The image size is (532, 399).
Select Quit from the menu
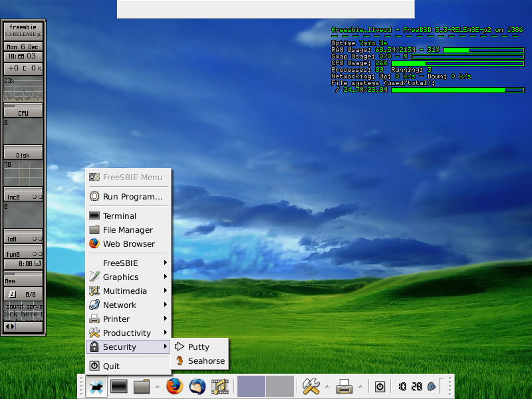point(128,366)
